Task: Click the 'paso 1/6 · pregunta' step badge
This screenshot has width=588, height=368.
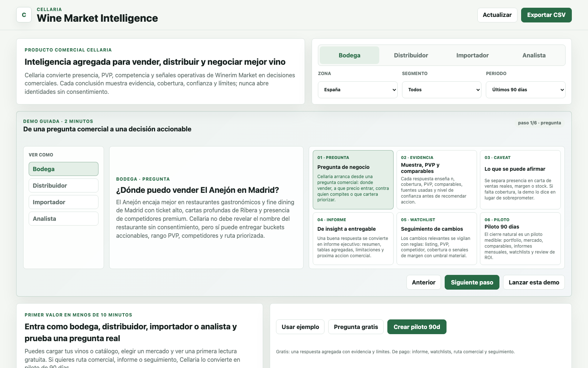Action: pos(539,123)
